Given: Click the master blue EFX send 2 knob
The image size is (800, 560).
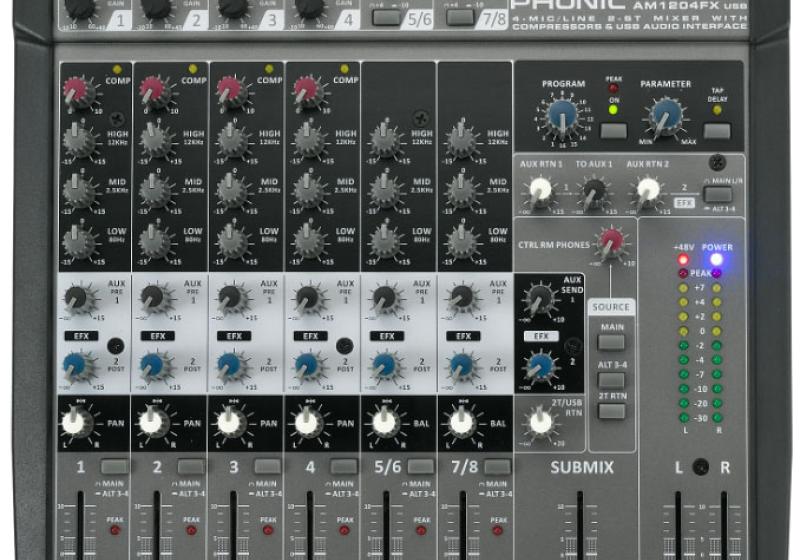Looking at the screenshot, I should click(540, 366).
